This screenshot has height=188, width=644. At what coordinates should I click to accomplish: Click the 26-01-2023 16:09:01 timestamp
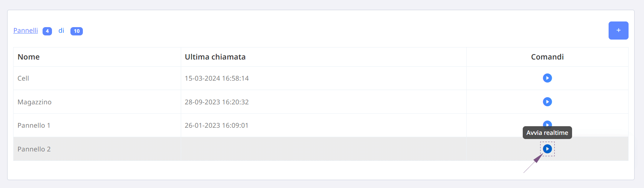217,125
